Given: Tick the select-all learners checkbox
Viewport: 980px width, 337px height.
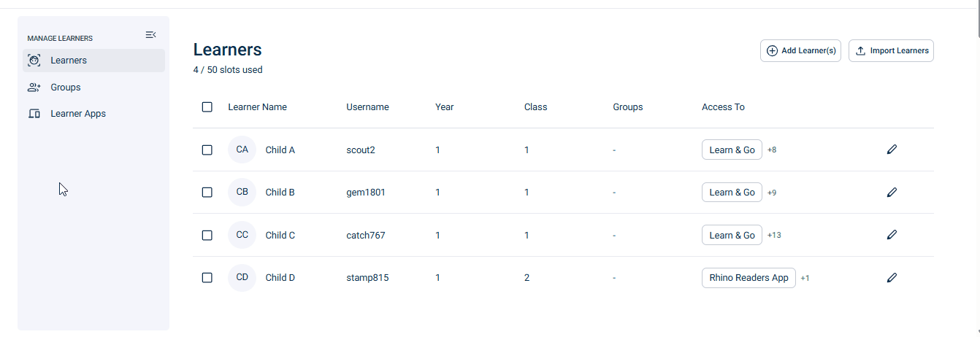Looking at the screenshot, I should 207,107.
